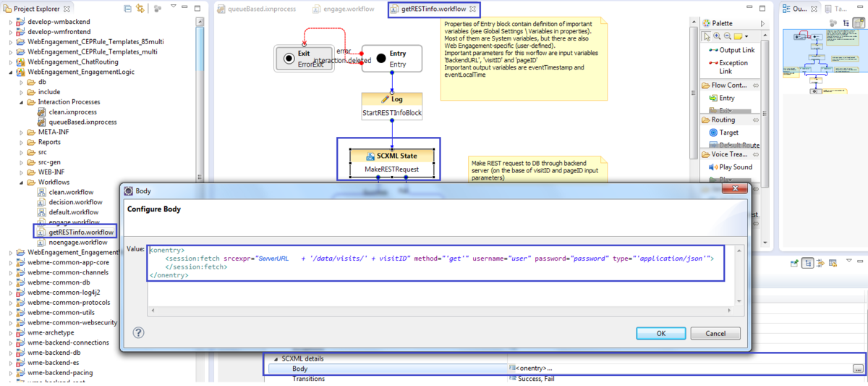Viewport: 868px width, 386px height.
Task: Select the Project Explorer tab
Action: 35,9
